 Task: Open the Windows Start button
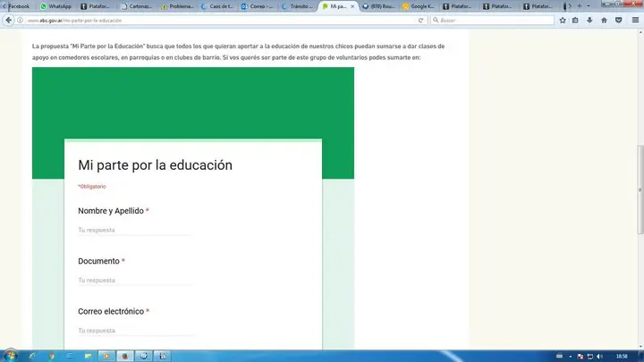[10, 356]
